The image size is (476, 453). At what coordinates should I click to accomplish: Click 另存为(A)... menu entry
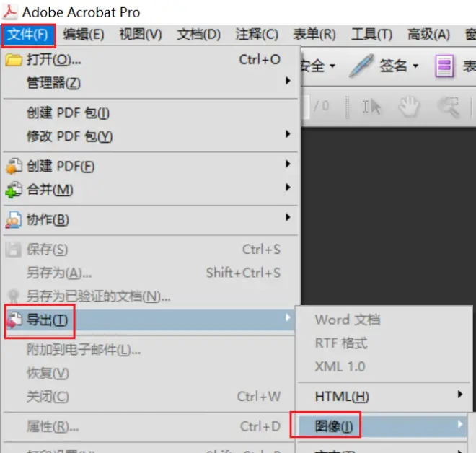point(150,273)
